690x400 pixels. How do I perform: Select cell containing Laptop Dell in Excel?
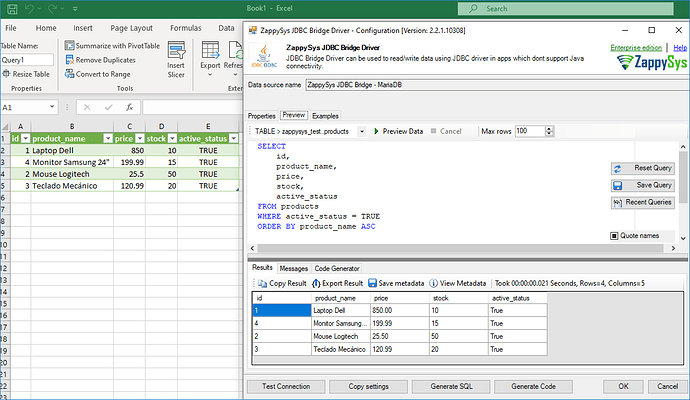tap(72, 150)
